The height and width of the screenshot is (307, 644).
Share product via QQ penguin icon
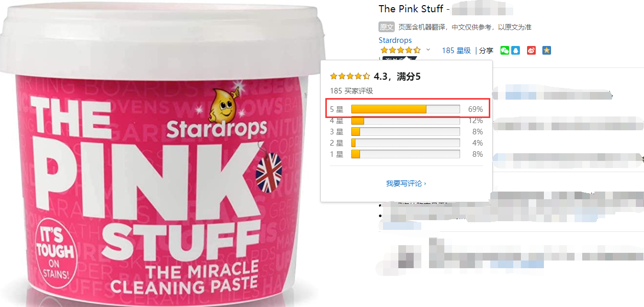(515, 51)
